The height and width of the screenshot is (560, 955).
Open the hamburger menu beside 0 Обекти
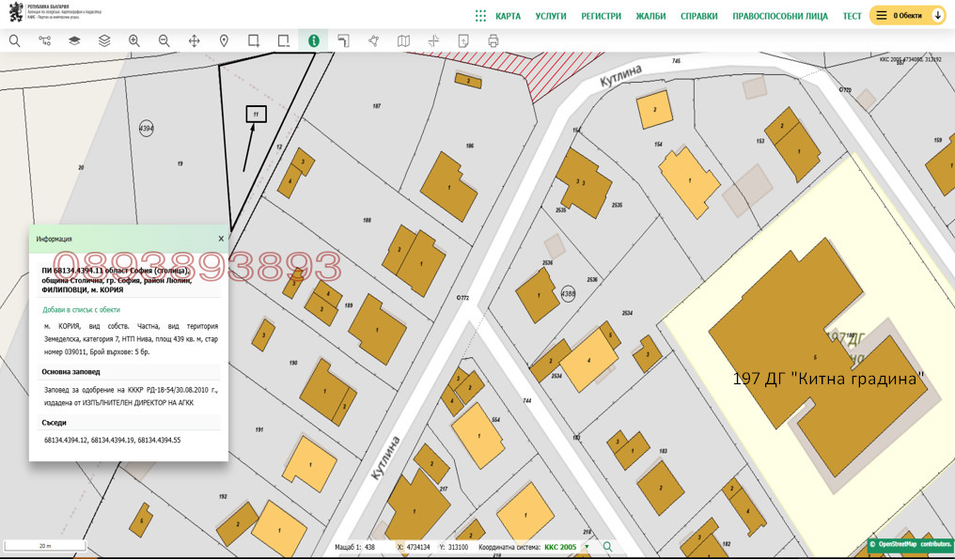882,16
